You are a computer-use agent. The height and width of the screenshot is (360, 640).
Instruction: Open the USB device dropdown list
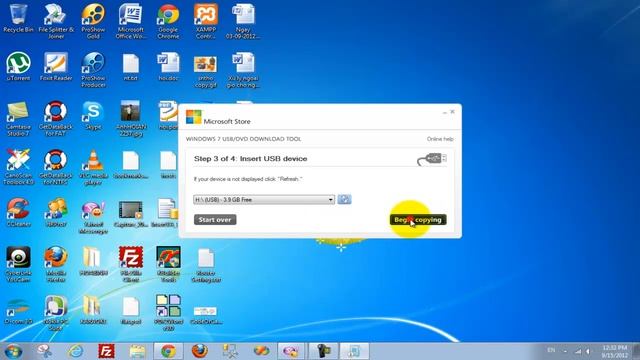(264, 200)
